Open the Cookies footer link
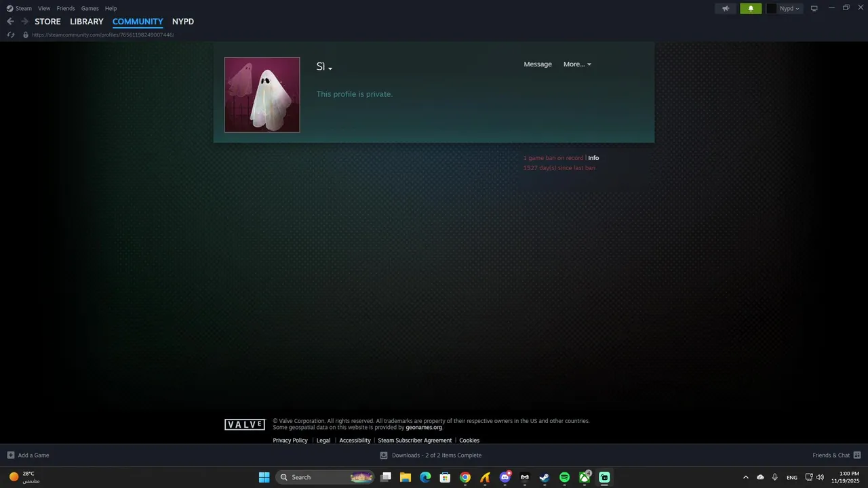Image resolution: width=868 pixels, height=488 pixels. [x=469, y=441]
